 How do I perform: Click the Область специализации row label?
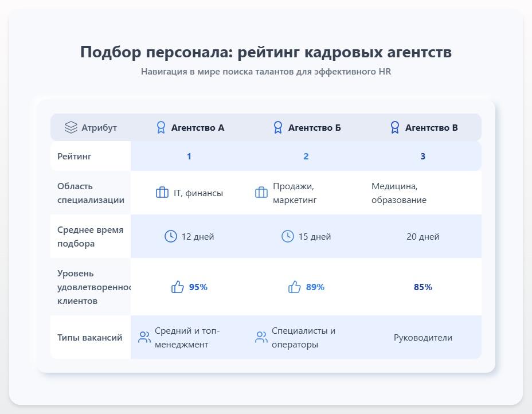click(90, 193)
